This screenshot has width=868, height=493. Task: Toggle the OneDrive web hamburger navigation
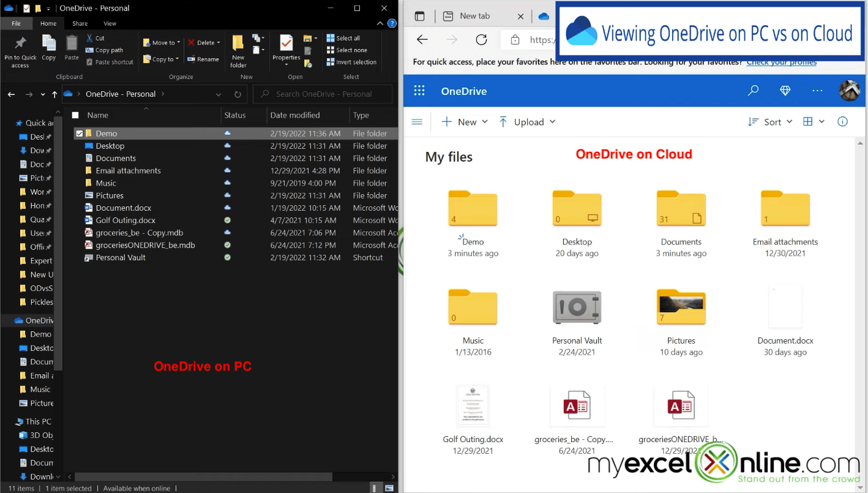pos(417,121)
